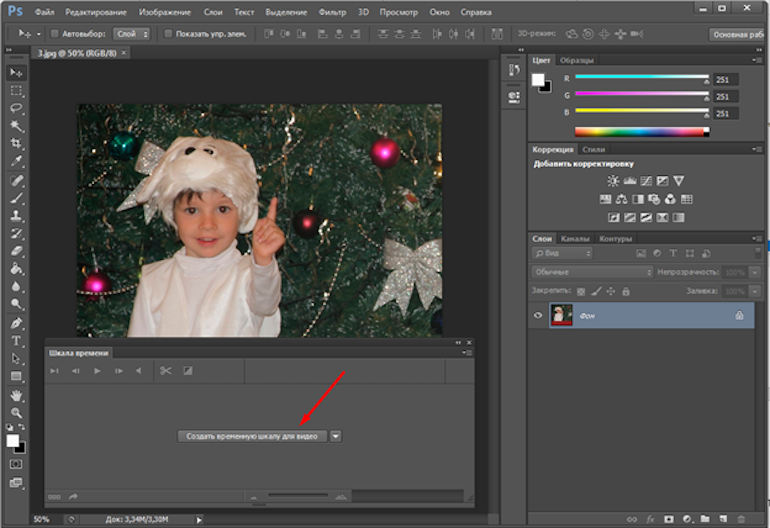The height and width of the screenshot is (528, 770).
Task: Click the Основная рабочая workspace button
Action: pos(738,34)
